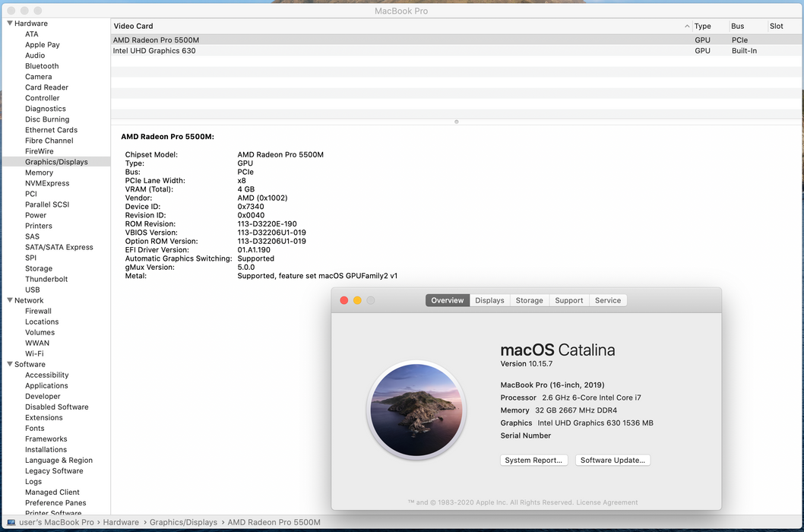Screen dimensions: 804x532
Task: Select Bluetooth in the sidebar
Action: 42,66
